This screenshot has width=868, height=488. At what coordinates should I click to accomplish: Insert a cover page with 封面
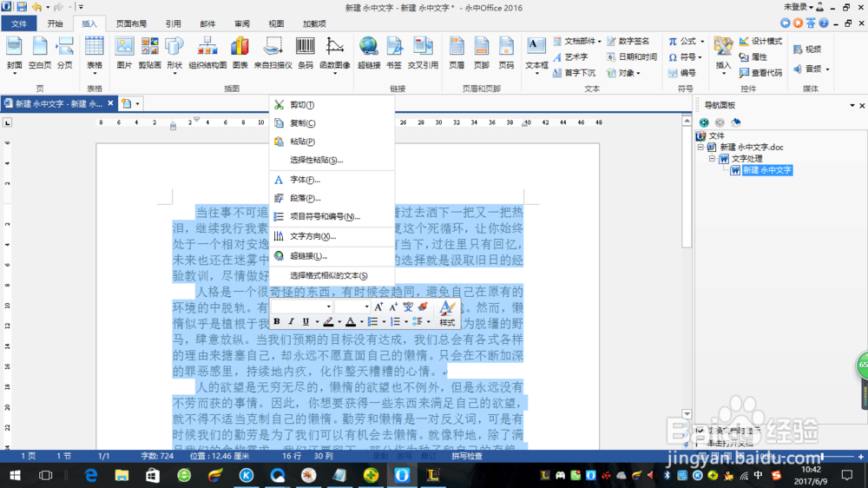(x=15, y=53)
